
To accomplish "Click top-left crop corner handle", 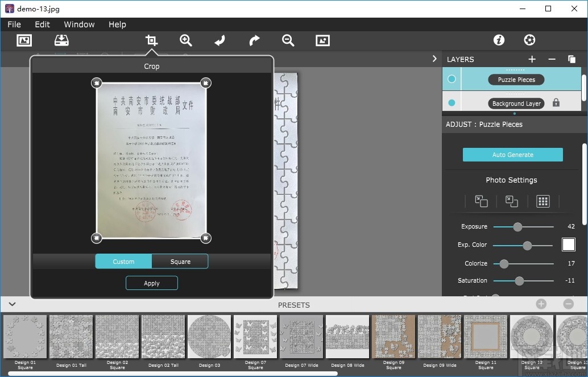I will tap(97, 83).
